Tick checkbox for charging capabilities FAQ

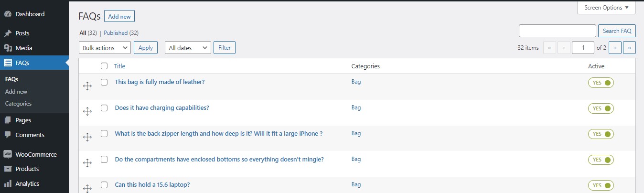[x=104, y=108]
